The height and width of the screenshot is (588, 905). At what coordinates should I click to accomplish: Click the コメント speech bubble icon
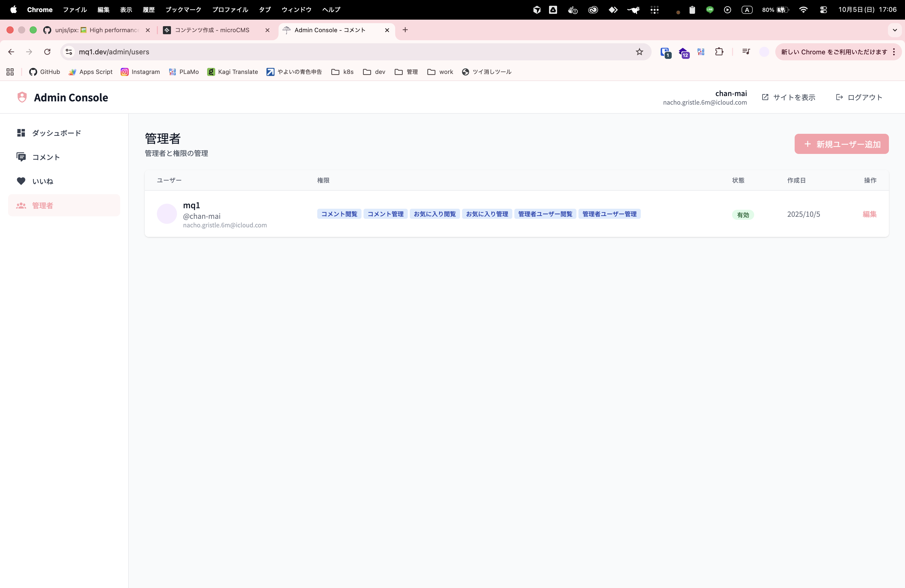click(21, 157)
